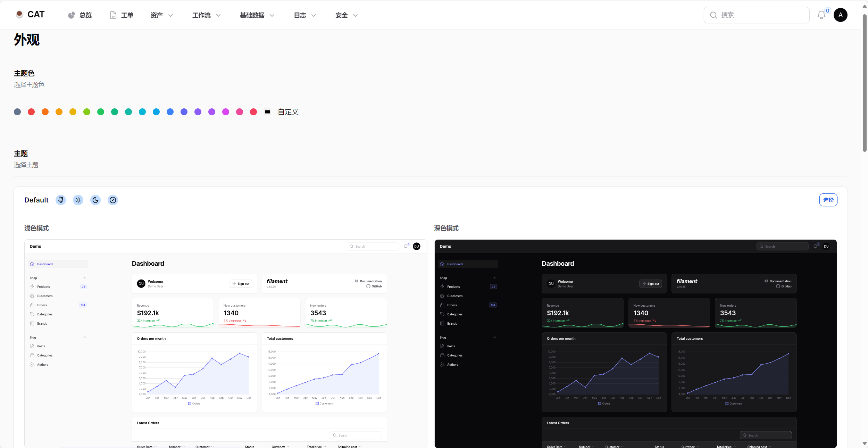Click the CAT logo icon
This screenshot has width=868, height=448.
19,14
